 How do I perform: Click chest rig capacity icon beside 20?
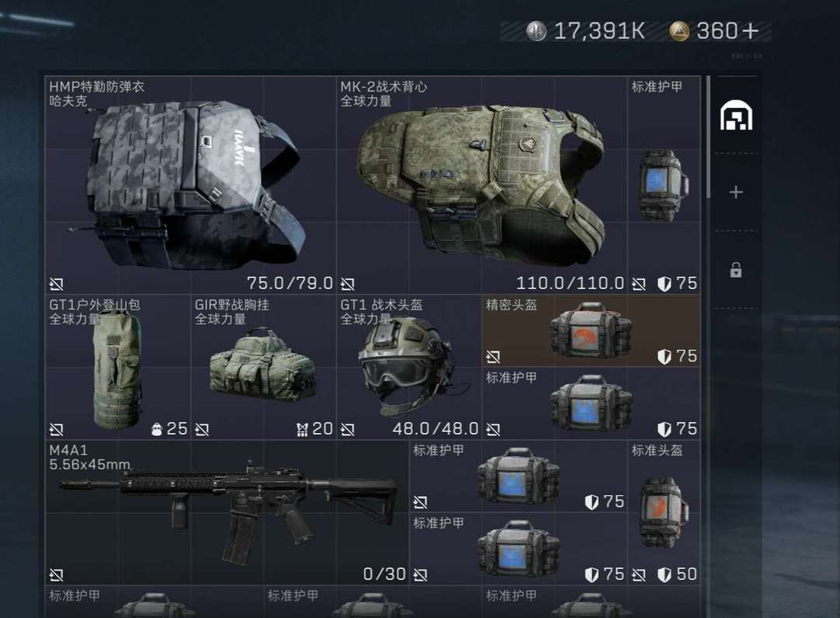click(x=302, y=430)
